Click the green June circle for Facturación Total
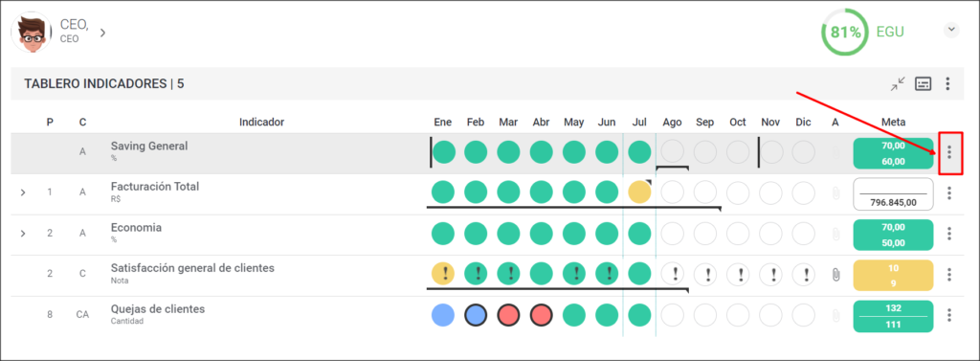Screen dimensions: 980x361 point(607,192)
